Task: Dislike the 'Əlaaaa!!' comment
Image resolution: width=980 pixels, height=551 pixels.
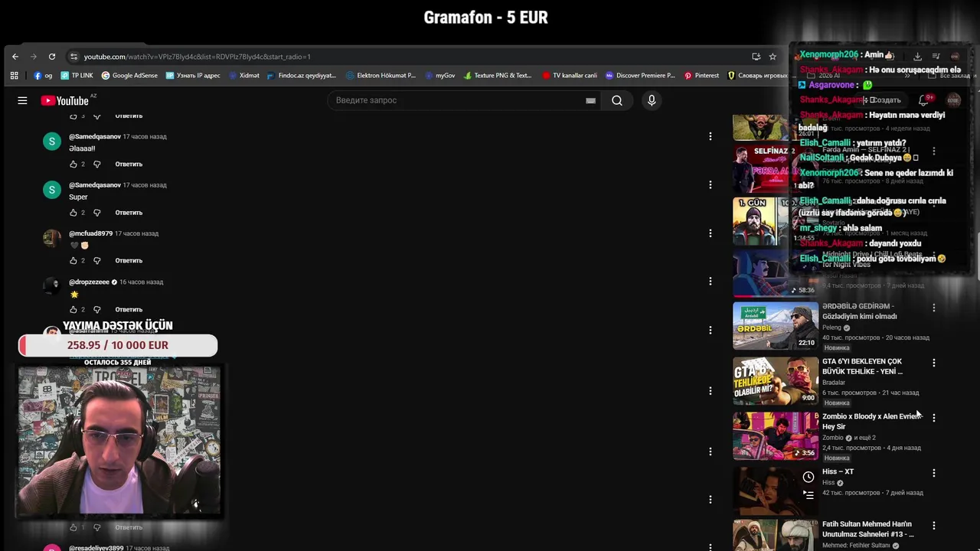Action: pyautogui.click(x=96, y=164)
